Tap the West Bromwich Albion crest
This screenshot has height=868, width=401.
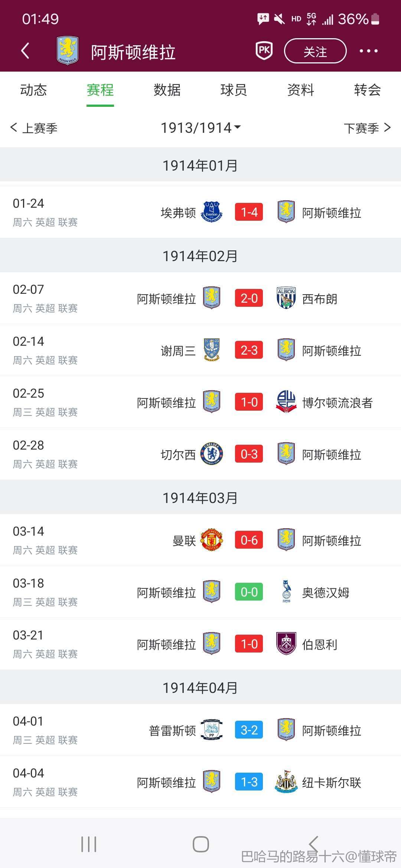click(x=286, y=298)
